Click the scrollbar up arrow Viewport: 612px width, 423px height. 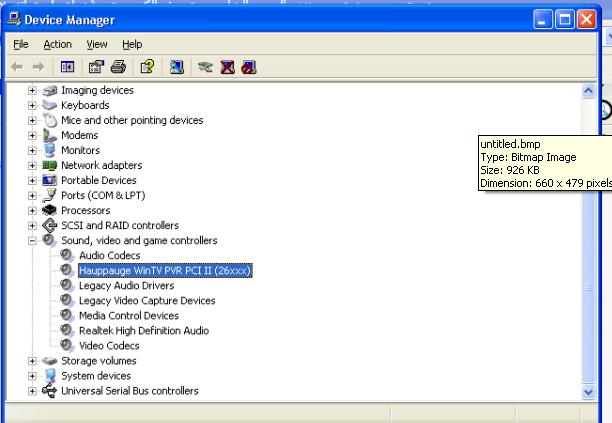pyautogui.click(x=588, y=91)
